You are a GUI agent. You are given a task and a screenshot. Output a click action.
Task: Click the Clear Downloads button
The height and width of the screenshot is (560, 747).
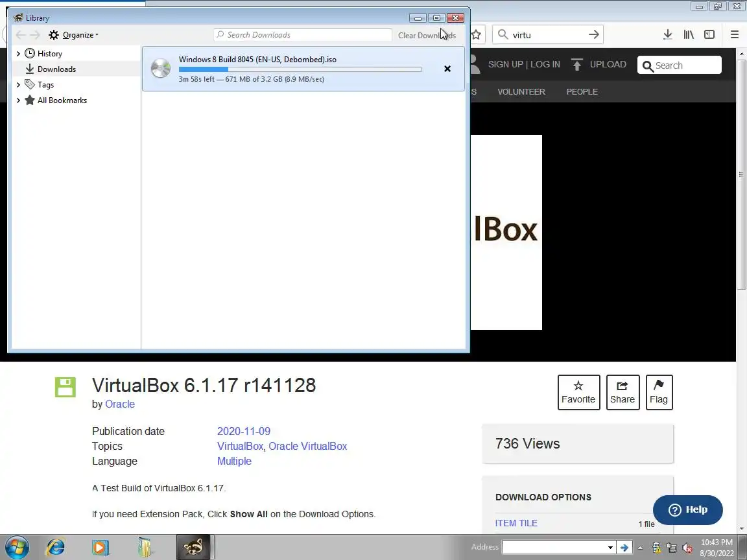point(427,35)
